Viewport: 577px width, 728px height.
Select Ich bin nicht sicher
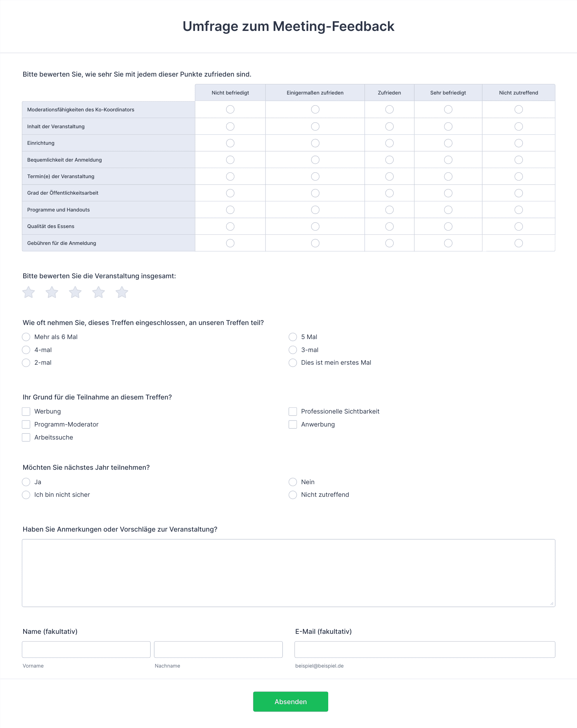(26, 495)
